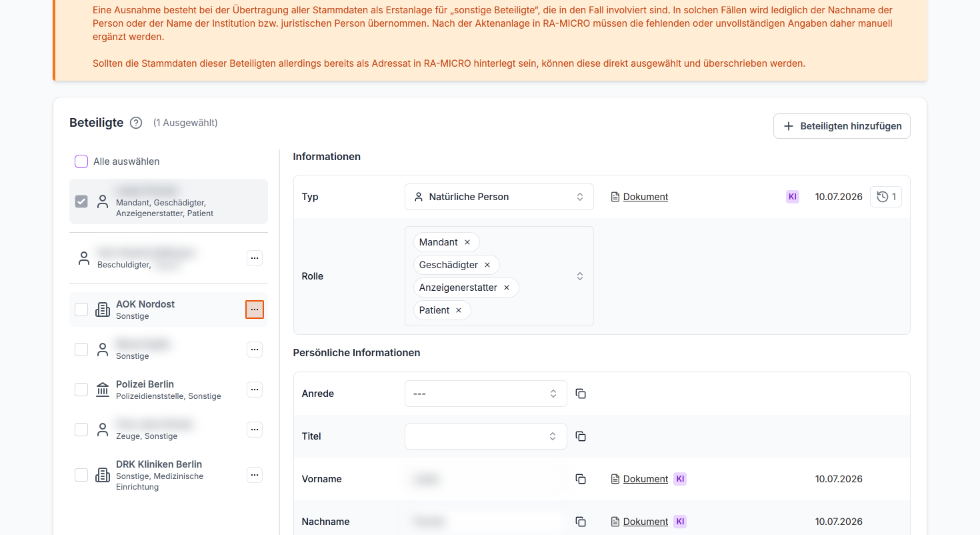Copy the Titel field value
This screenshot has height=535, width=980.
click(581, 436)
